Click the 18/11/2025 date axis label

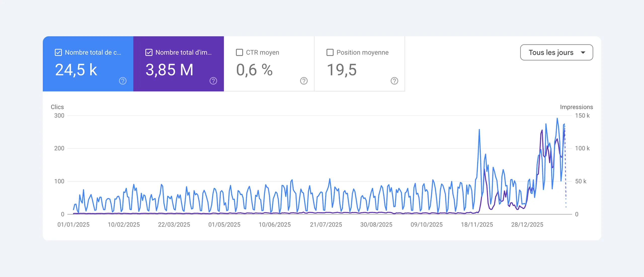point(477,224)
